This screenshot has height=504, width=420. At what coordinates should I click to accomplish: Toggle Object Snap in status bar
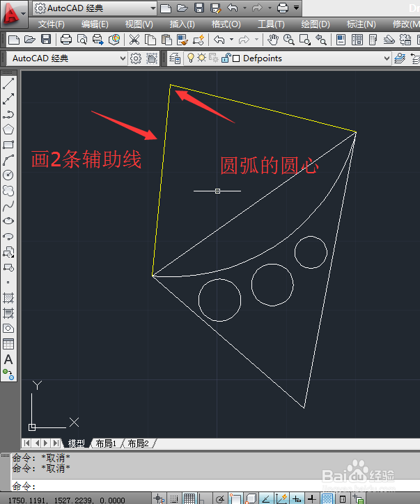coord(235,499)
